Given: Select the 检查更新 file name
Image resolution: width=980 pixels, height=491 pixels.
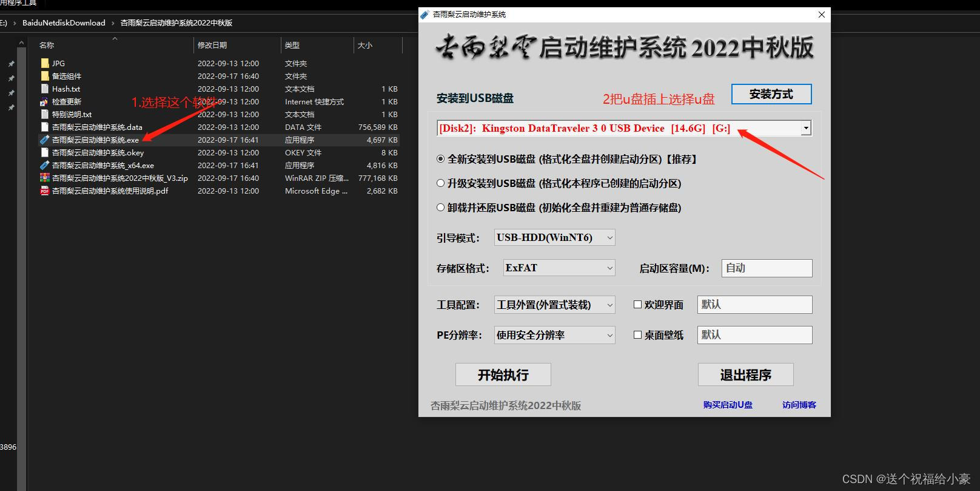Looking at the screenshot, I should 67,101.
